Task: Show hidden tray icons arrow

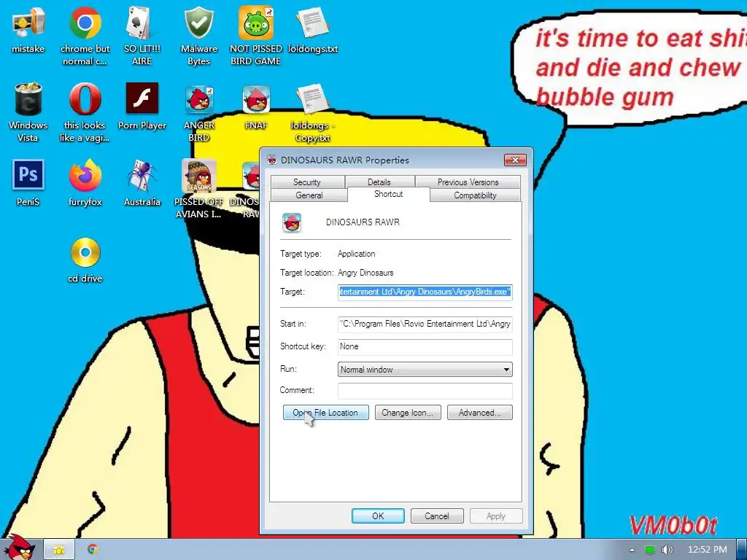Action: pos(632,550)
